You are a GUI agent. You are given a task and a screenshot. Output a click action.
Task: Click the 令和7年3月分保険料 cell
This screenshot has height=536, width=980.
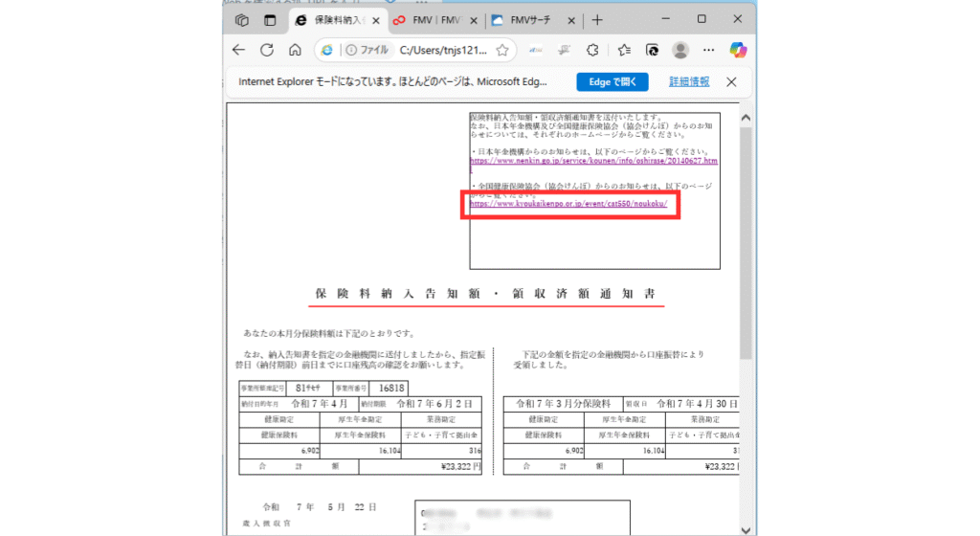(x=563, y=404)
